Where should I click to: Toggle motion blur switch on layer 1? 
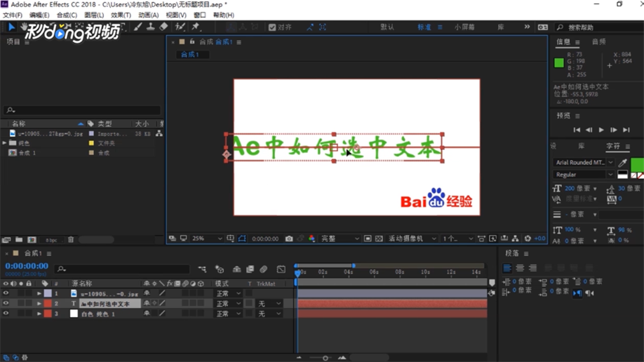tap(185, 293)
